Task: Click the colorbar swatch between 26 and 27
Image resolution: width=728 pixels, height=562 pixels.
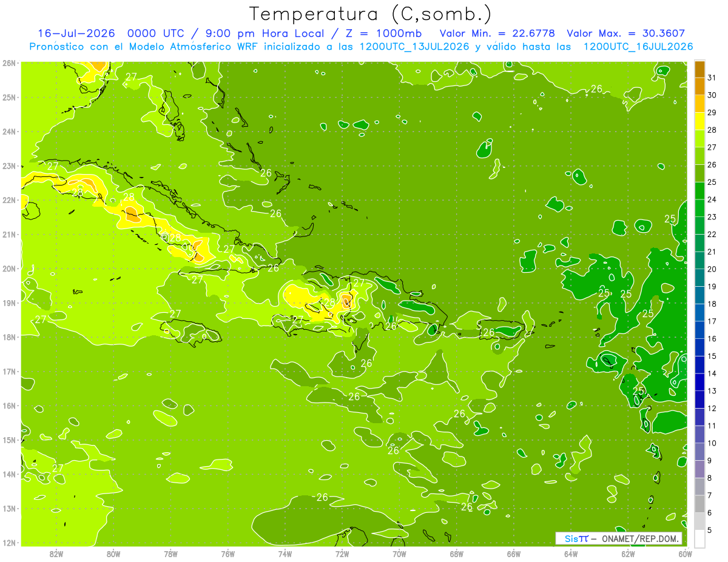Action: pos(699,156)
